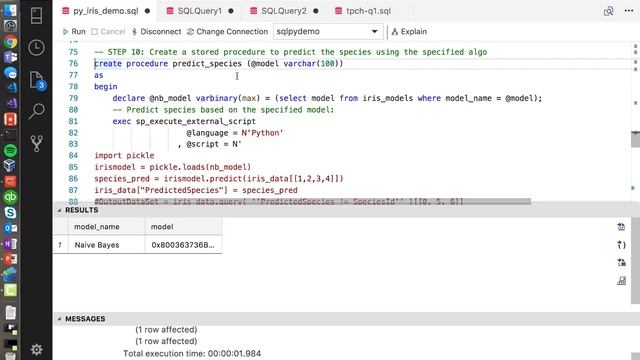640x360 pixels.
Task: Click the Cancel query button
Action: point(108,31)
